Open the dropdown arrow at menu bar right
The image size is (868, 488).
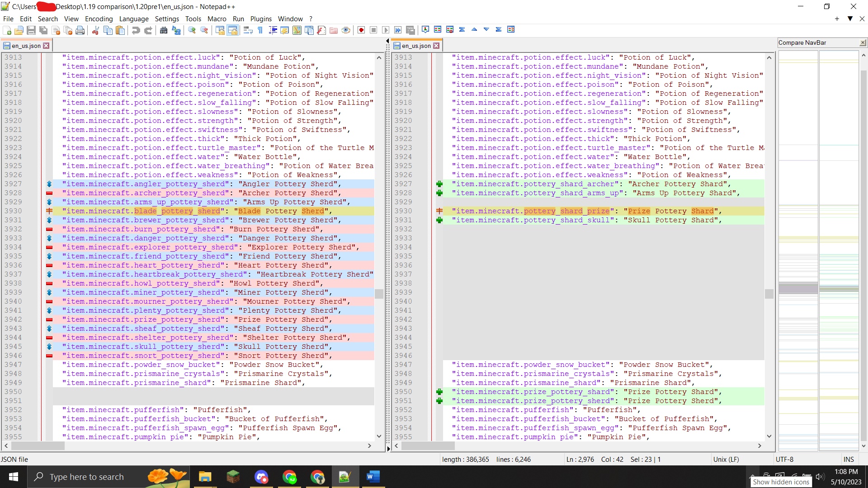coord(850,19)
